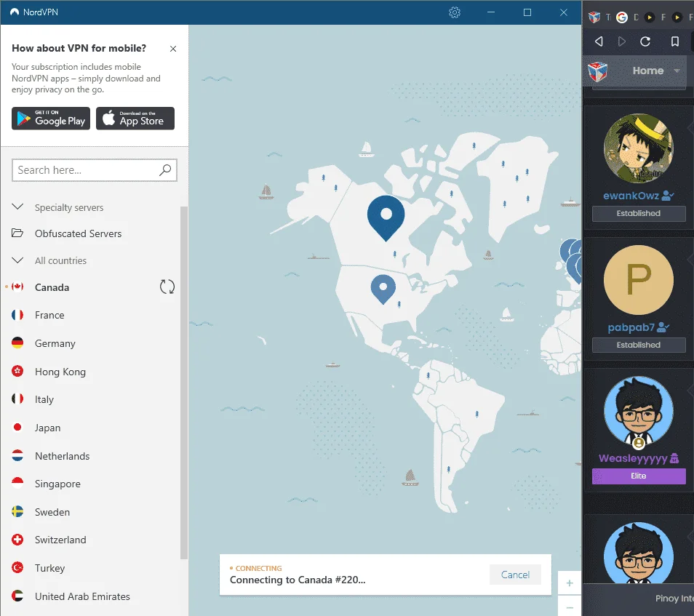The width and height of the screenshot is (694, 616).
Task: Select Canada in the country list
Action: click(52, 288)
